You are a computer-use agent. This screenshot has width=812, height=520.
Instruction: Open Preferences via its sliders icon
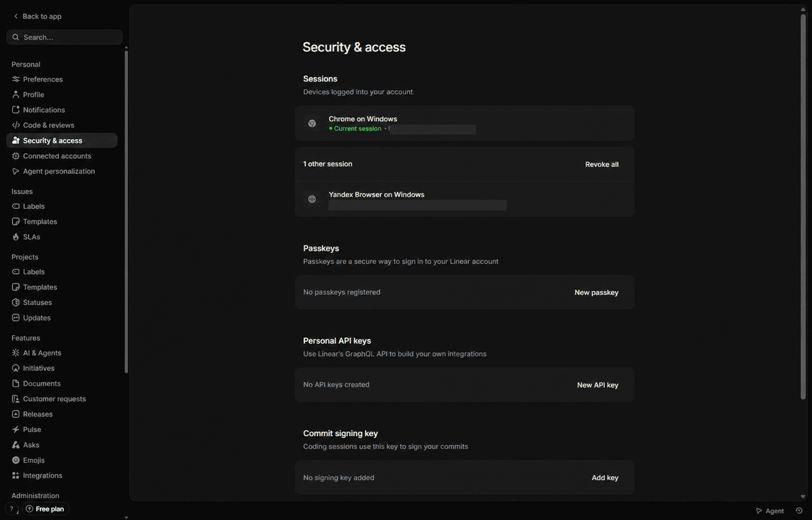(16, 79)
